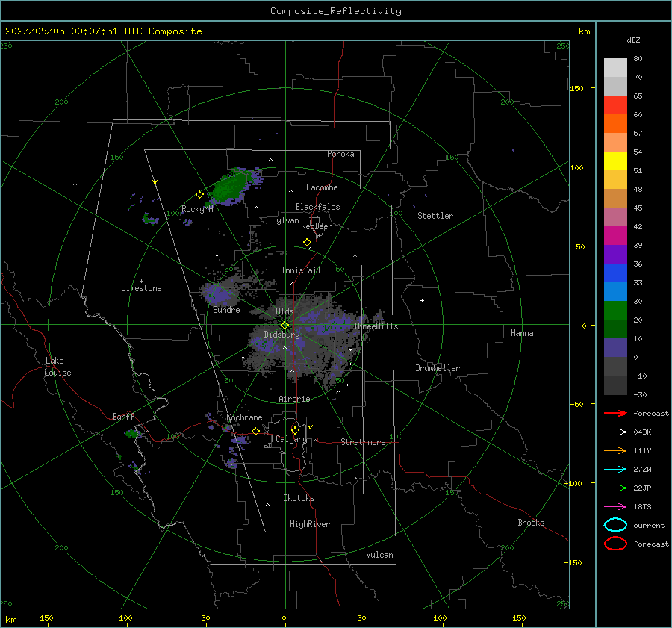Viewport: 672px width, 628px height.
Task: Click the Ponoka label
Action: click(x=340, y=154)
